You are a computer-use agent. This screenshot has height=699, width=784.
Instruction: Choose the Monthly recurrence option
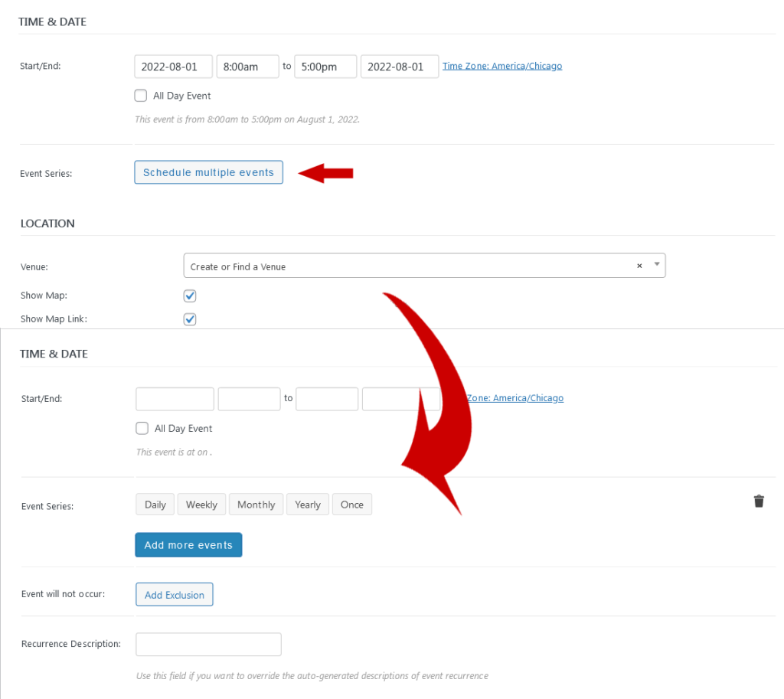pyautogui.click(x=256, y=505)
